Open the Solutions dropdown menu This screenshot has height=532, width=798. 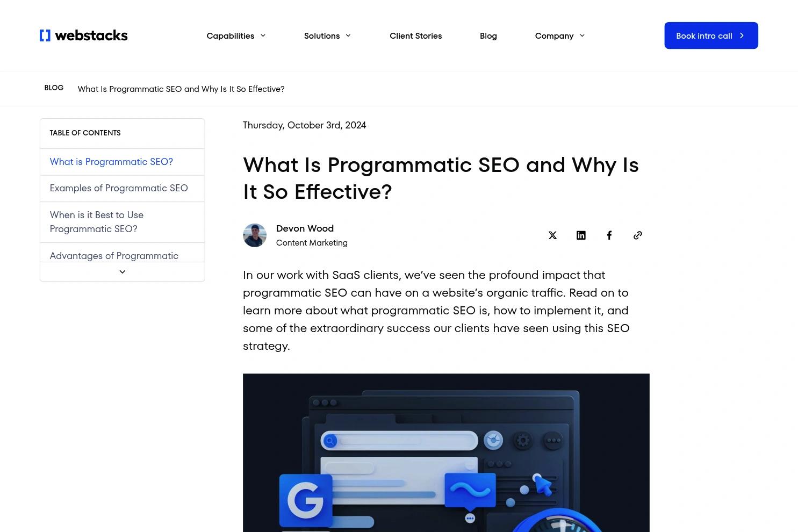click(x=327, y=35)
